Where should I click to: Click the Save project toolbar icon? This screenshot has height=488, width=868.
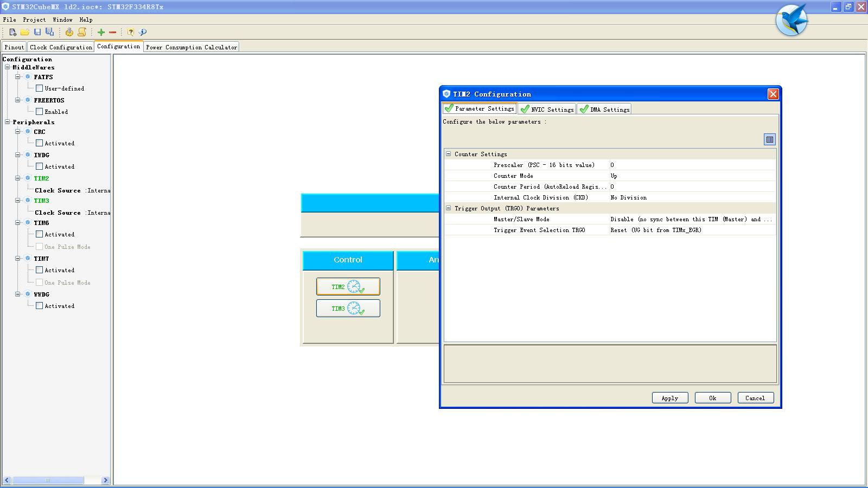click(x=37, y=32)
